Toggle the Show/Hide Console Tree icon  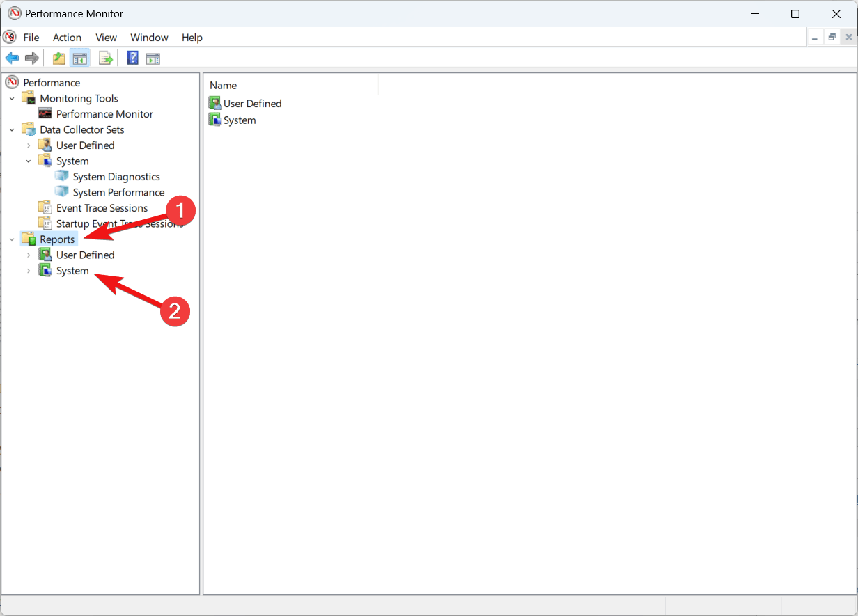[79, 58]
